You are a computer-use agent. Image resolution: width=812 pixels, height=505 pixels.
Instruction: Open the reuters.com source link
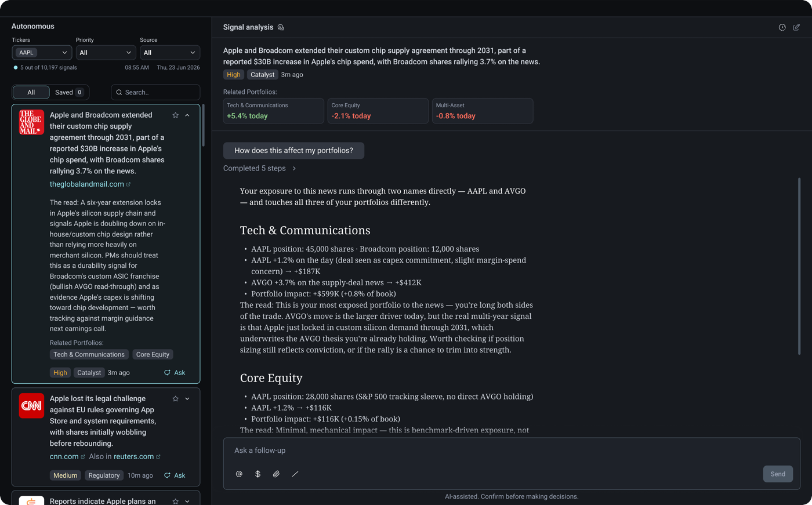click(137, 456)
